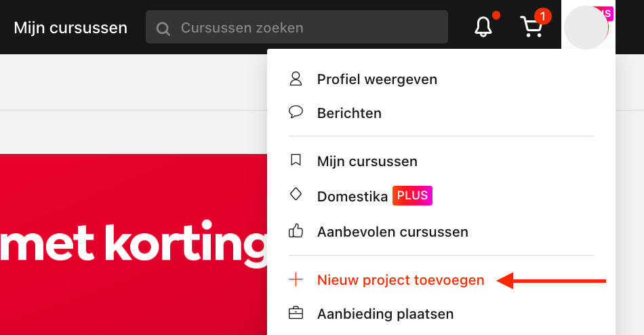Open the shopping cart icon
644x335 pixels.
(531, 27)
